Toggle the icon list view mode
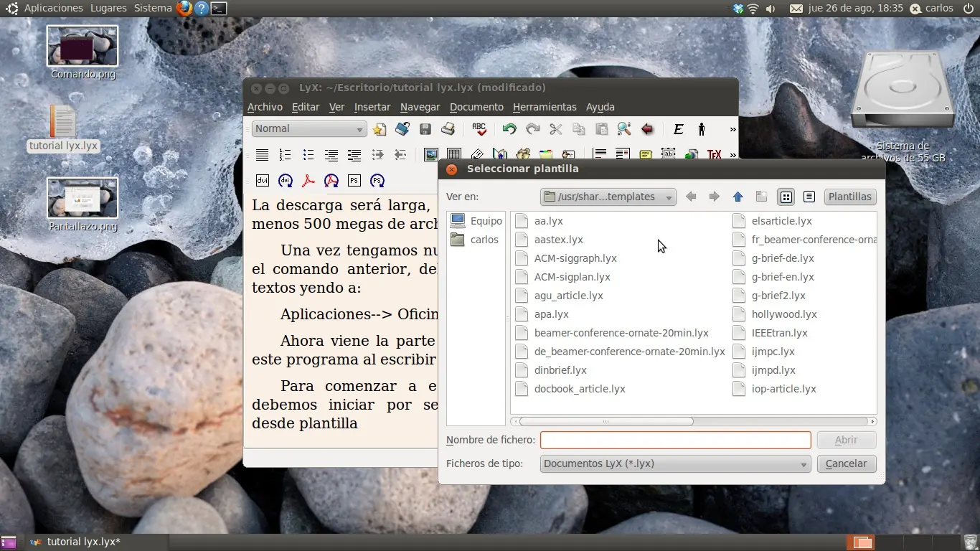This screenshot has height=551, width=980. tap(786, 197)
